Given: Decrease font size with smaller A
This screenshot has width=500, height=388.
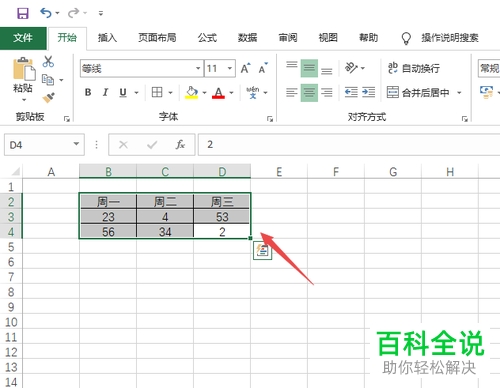Looking at the screenshot, I should [x=263, y=68].
